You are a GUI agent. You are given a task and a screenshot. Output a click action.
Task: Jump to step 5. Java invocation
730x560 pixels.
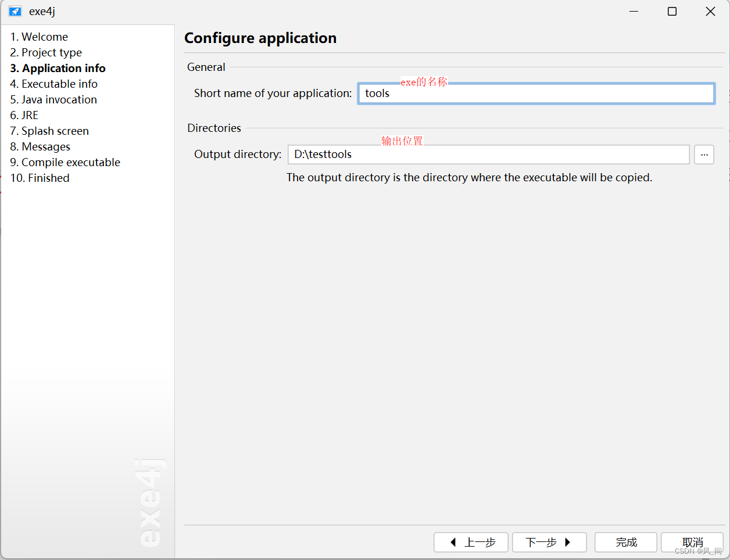click(x=53, y=99)
